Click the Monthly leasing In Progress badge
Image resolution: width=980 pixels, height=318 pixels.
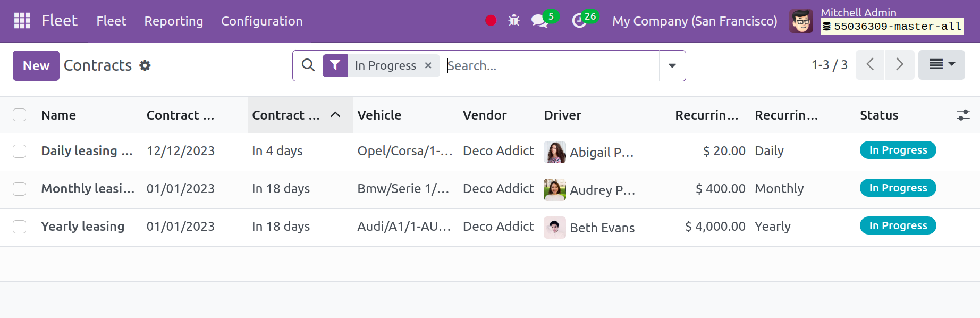[x=898, y=188]
